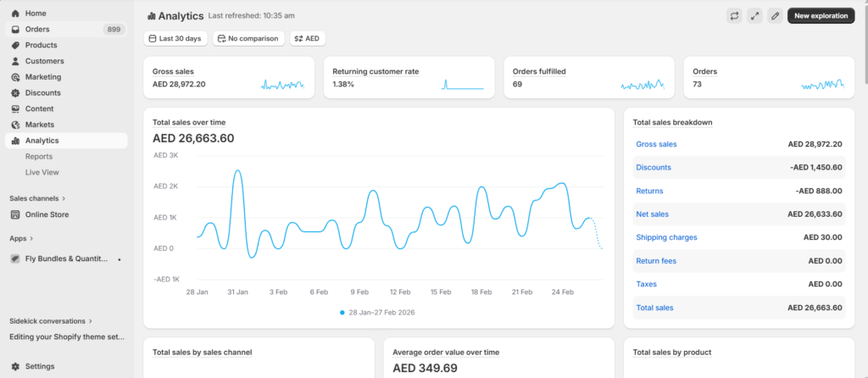Viewport: 868px width, 378px height.
Task: Open the Net sales breakdown link
Action: pyautogui.click(x=652, y=214)
